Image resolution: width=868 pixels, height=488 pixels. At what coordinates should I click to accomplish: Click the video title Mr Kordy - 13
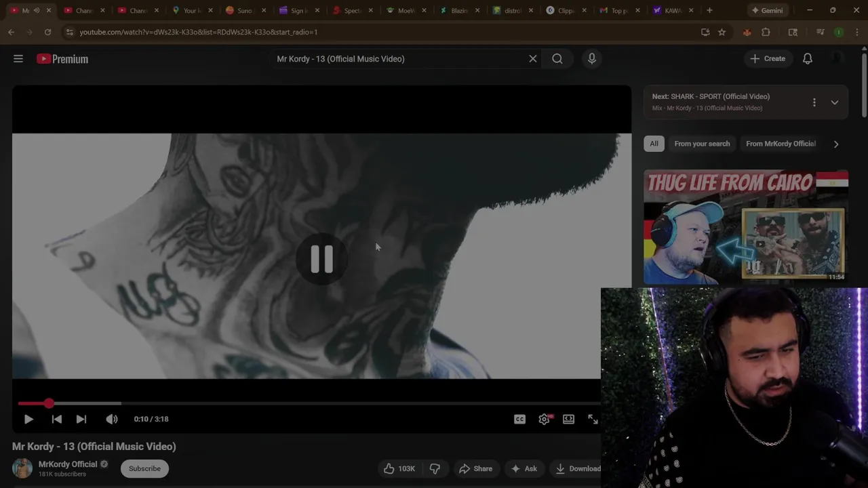pyautogui.click(x=94, y=447)
